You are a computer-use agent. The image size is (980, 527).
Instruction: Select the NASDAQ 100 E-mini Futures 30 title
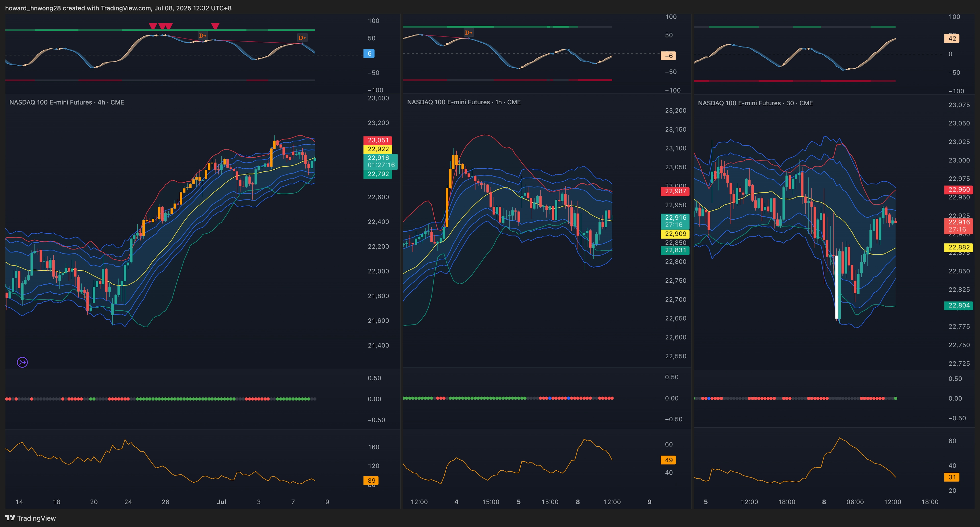(x=755, y=103)
